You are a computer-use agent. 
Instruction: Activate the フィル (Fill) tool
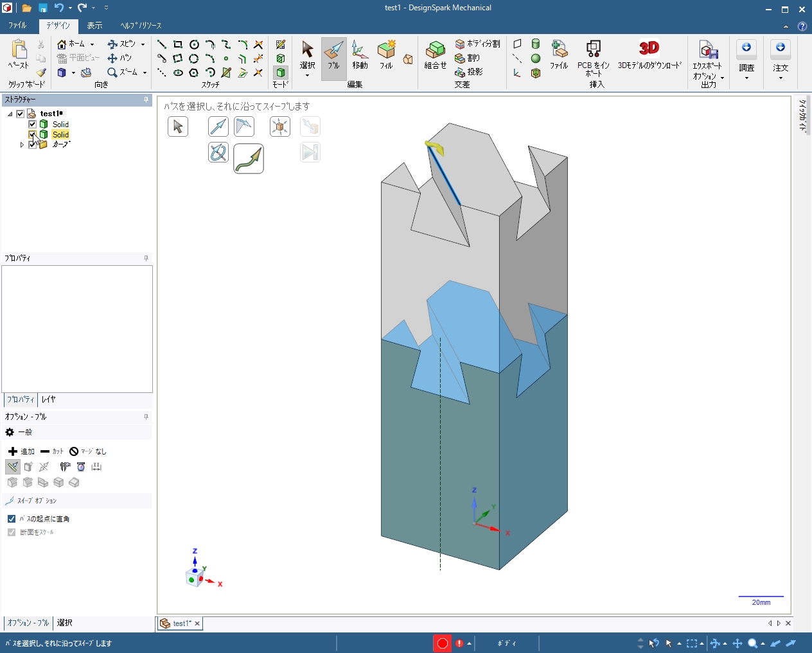[386, 55]
